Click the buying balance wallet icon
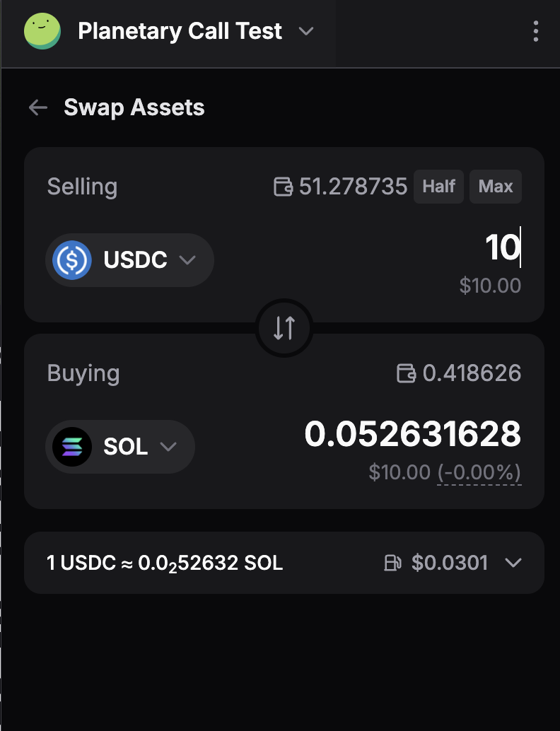Image resolution: width=560 pixels, height=731 pixels. tap(407, 373)
